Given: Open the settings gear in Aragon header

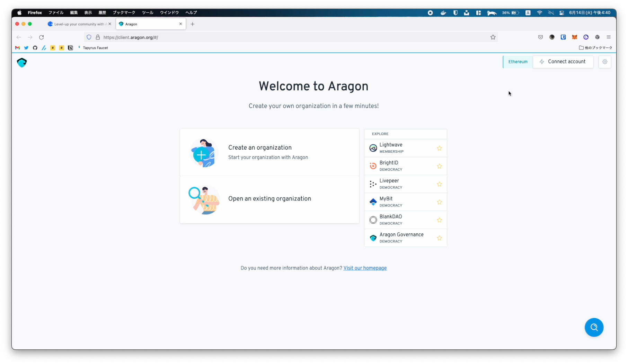Looking at the screenshot, I should pyautogui.click(x=605, y=62).
